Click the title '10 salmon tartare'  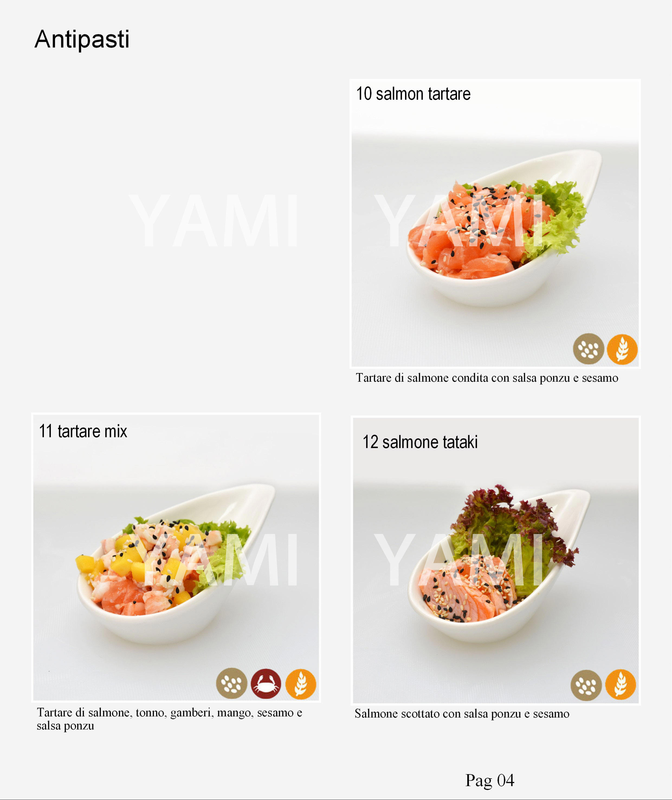coord(413,94)
